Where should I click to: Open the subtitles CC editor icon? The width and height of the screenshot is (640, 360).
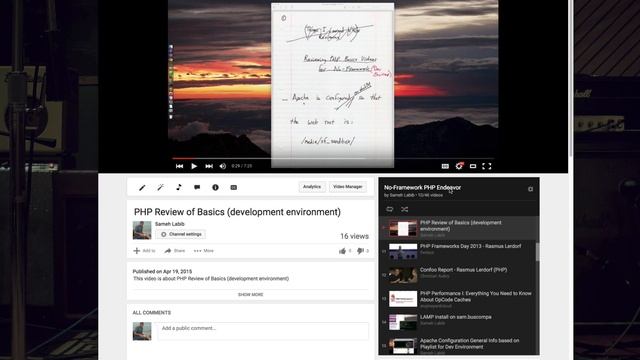233,187
